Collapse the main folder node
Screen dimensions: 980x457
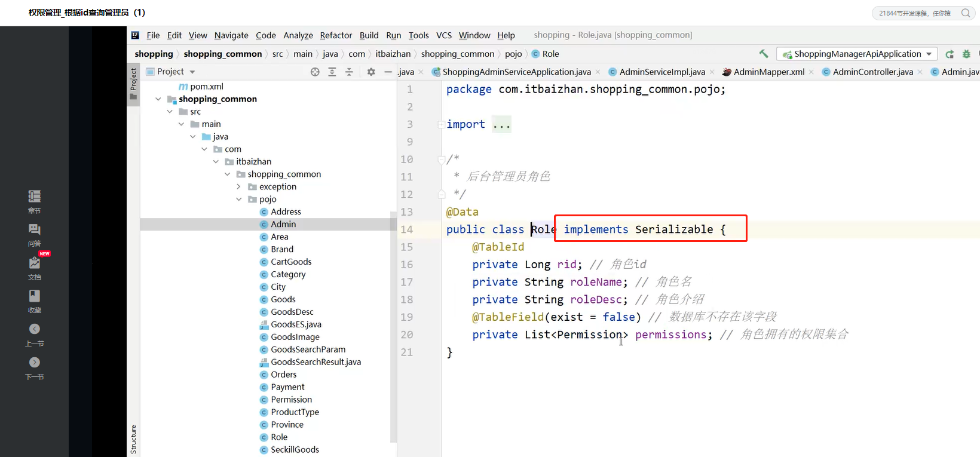click(x=181, y=124)
